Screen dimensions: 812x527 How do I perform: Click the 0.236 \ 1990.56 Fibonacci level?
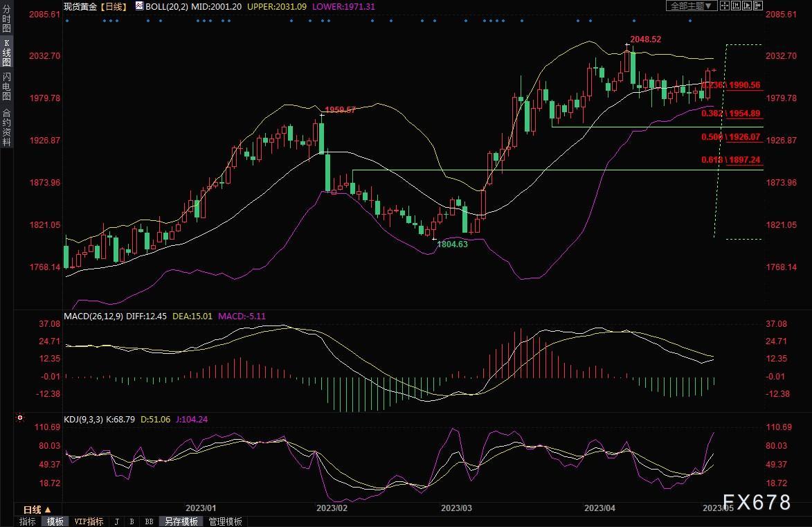[x=731, y=85]
